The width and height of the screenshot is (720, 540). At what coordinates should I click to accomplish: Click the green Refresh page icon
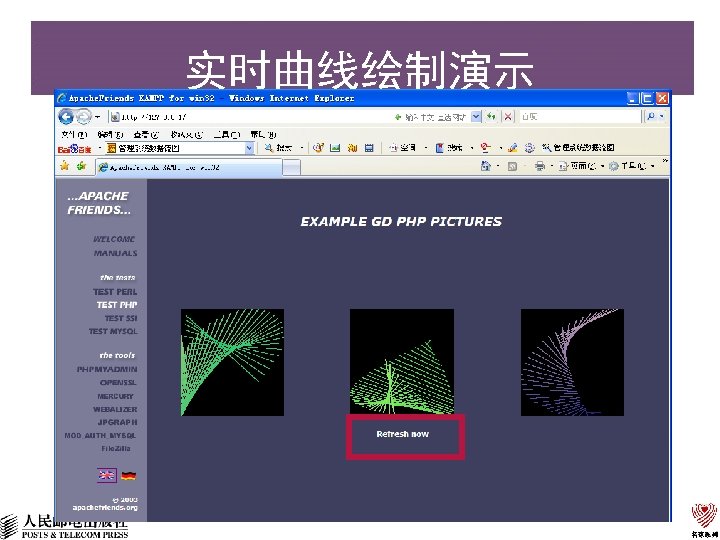(x=491, y=117)
